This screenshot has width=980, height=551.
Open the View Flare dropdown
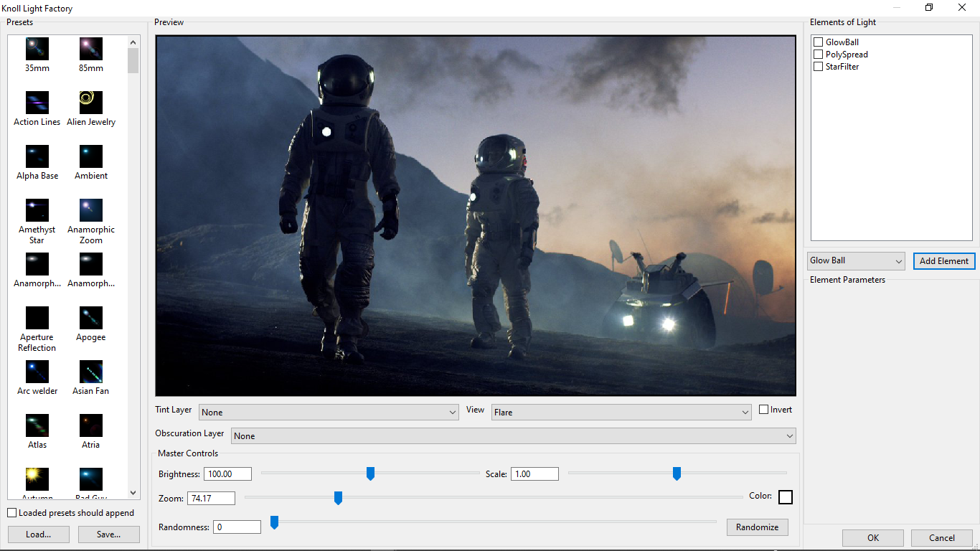621,413
